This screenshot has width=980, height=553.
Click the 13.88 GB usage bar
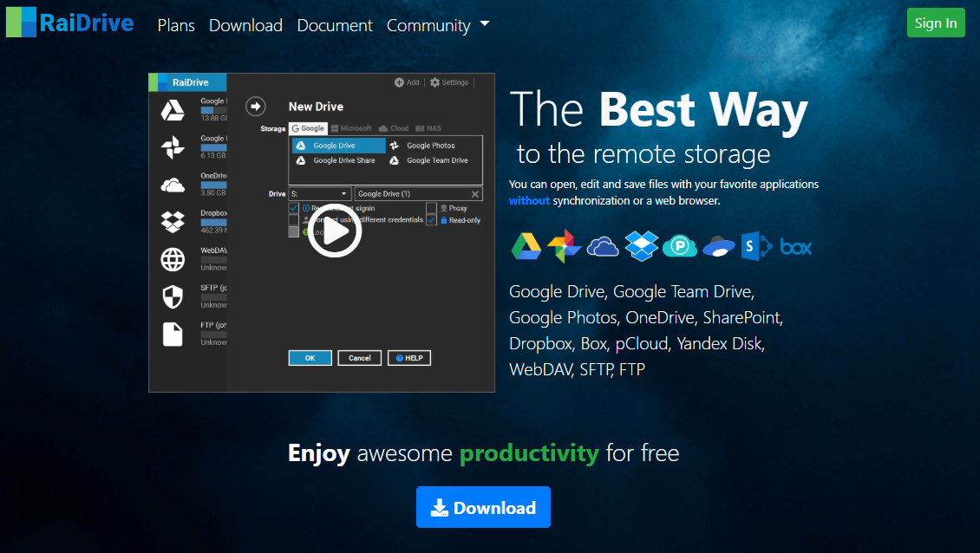coord(213,110)
